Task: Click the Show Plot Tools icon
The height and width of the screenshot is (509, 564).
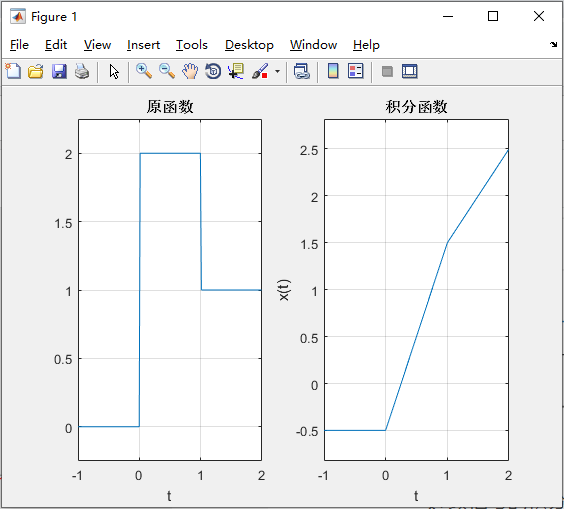Action: [x=410, y=71]
